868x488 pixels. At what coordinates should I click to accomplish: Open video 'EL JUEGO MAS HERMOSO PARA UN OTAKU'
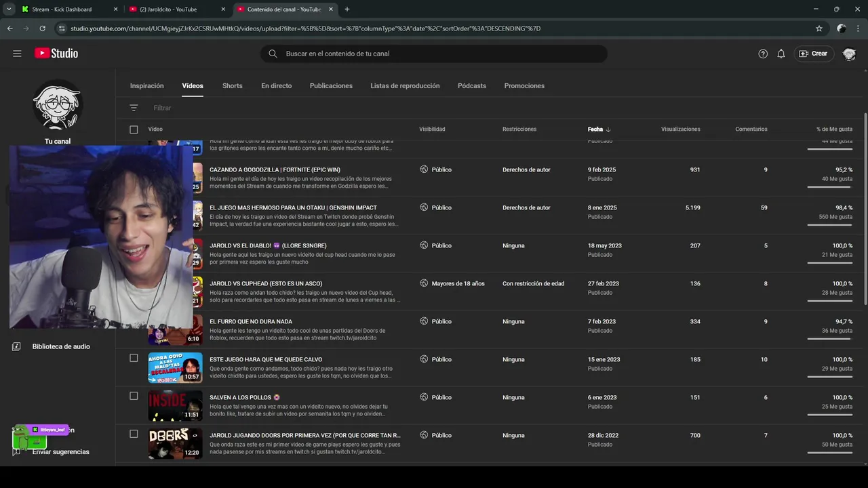(x=293, y=207)
